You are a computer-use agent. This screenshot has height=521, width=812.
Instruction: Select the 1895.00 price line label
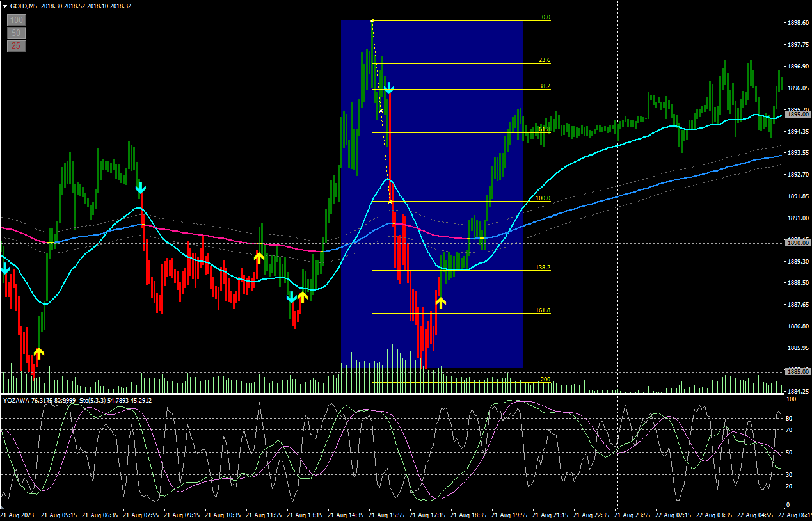pyautogui.click(x=797, y=115)
